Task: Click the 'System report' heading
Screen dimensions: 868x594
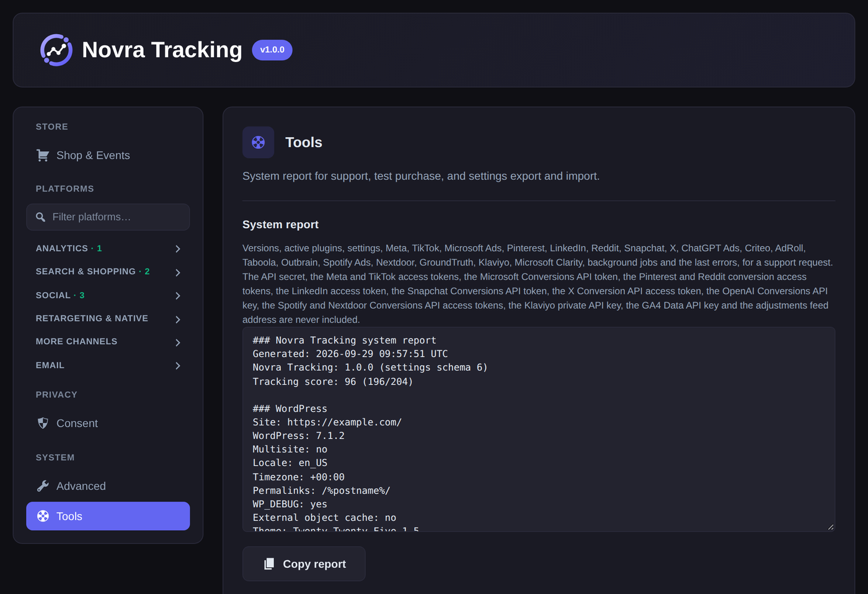Action: coord(280,224)
